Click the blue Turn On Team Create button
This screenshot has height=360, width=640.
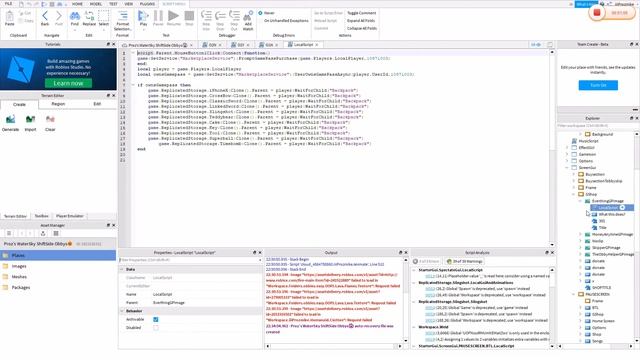click(x=598, y=85)
